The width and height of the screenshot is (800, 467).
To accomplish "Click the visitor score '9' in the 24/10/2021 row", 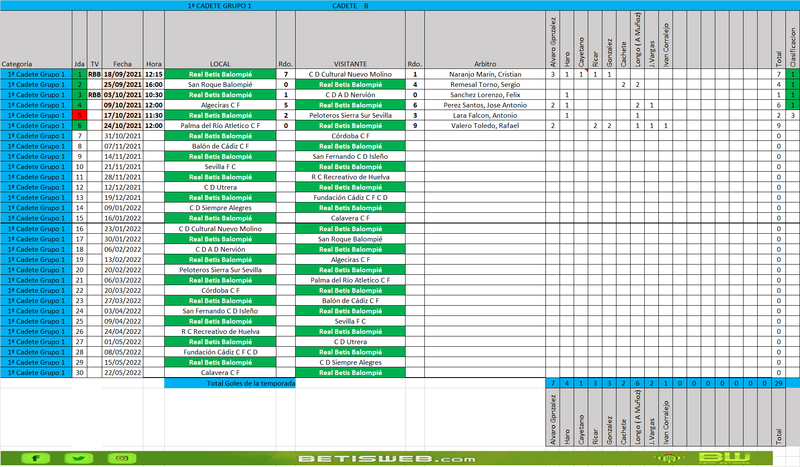I will click(x=415, y=126).
